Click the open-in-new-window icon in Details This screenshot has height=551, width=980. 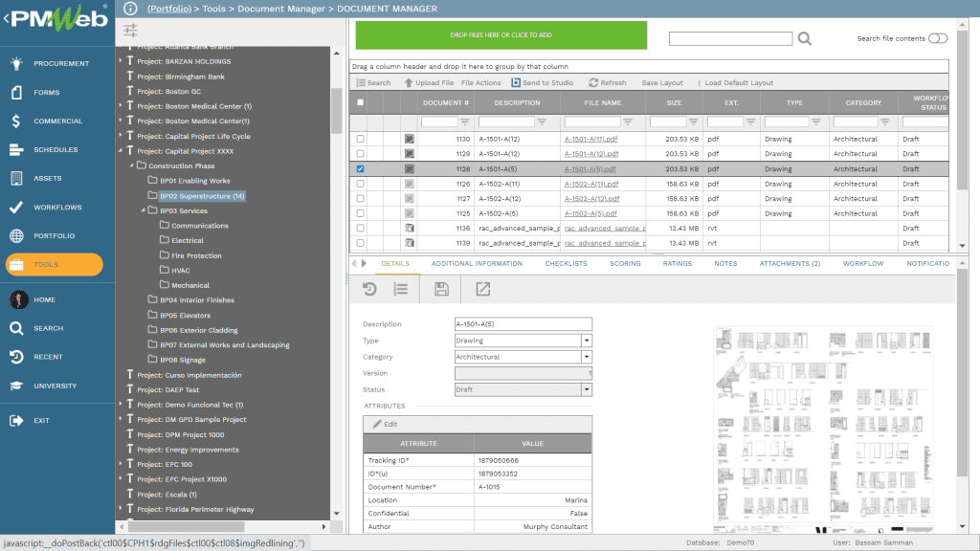[x=482, y=289]
